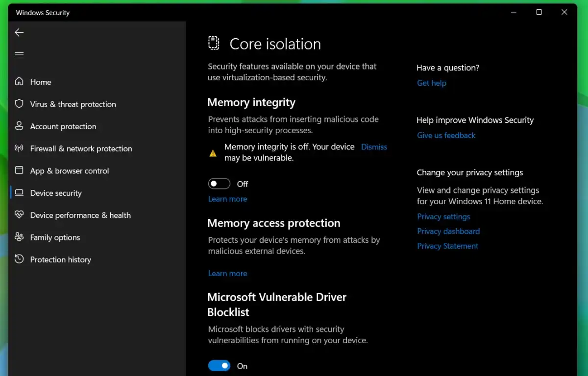The height and width of the screenshot is (376, 588).
Task: Open the Privacy Statement
Action: pyautogui.click(x=447, y=246)
